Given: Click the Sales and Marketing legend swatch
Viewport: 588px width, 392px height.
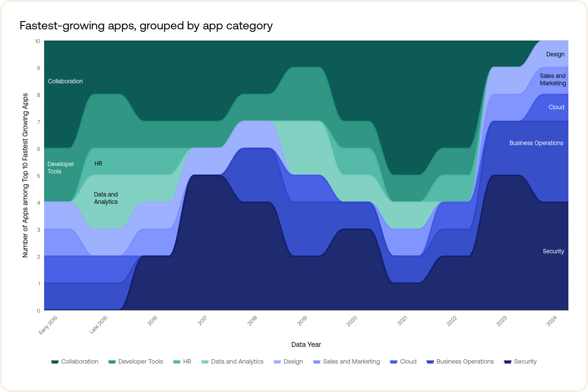Looking at the screenshot, I should (x=317, y=362).
